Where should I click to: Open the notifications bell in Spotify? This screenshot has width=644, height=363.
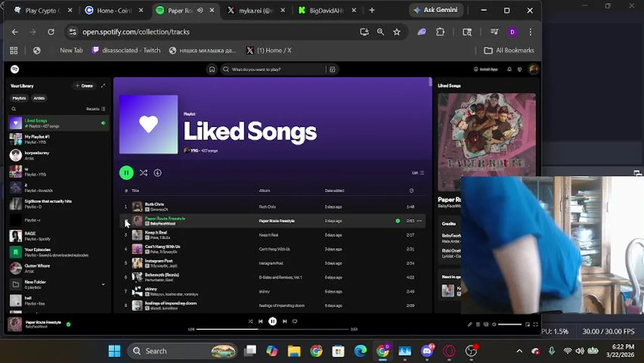[509, 70]
